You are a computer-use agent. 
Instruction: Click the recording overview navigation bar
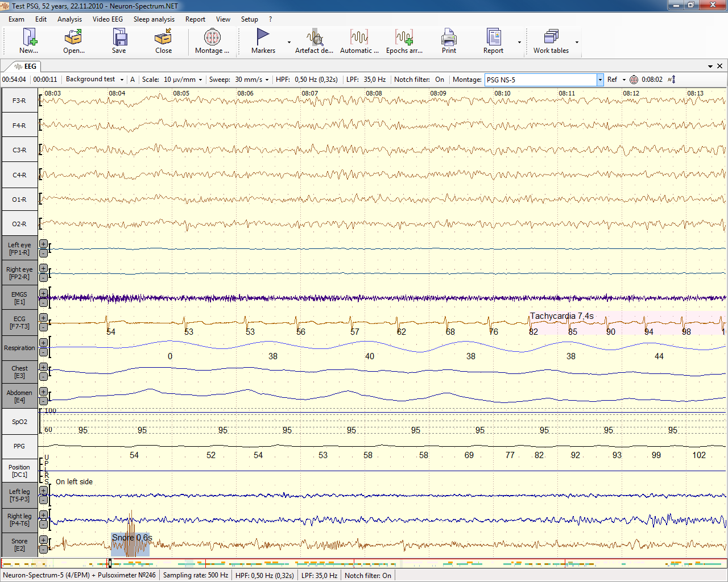(x=364, y=564)
